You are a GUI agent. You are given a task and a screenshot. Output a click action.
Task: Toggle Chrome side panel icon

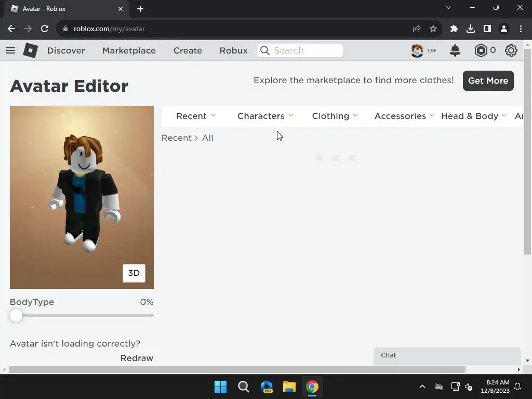487,29
